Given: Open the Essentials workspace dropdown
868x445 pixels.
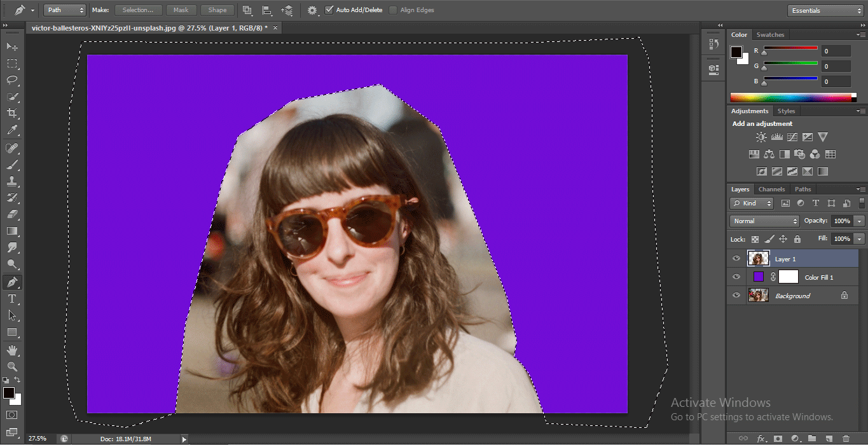Looking at the screenshot, I should coord(827,10).
